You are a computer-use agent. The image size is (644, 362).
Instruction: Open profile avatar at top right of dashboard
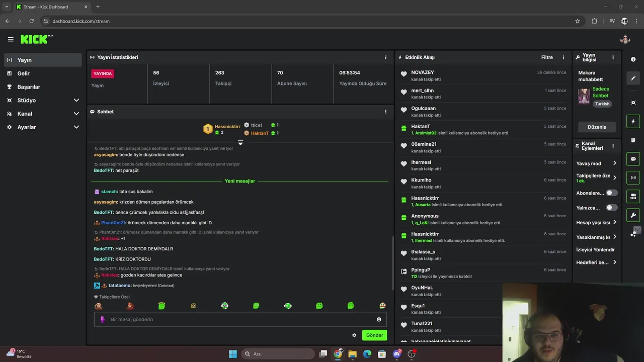(x=625, y=39)
